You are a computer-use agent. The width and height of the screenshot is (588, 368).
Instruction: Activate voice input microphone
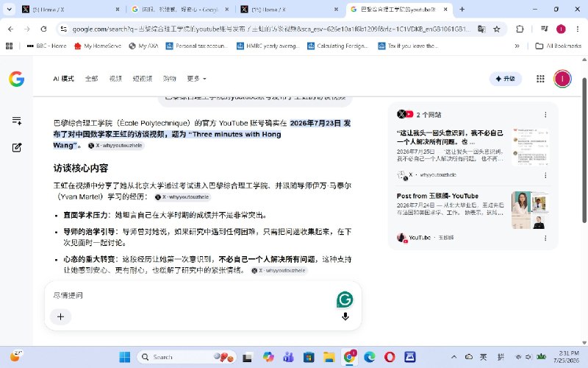click(x=345, y=316)
